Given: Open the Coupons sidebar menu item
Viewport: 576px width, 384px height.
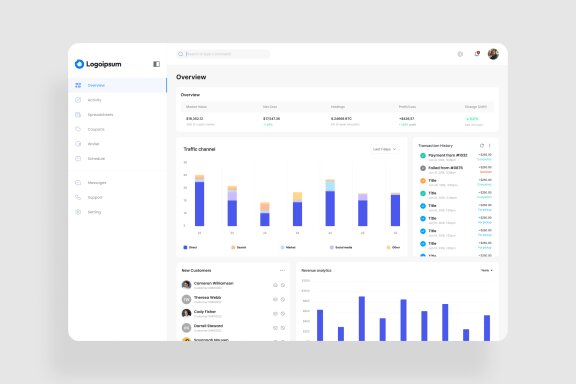Looking at the screenshot, I should point(118,129).
